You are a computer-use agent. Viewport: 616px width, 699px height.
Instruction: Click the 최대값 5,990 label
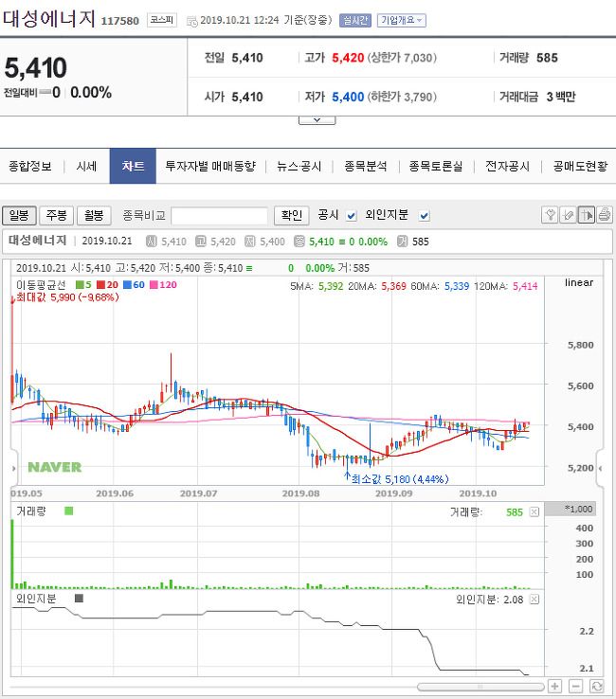(x=68, y=297)
